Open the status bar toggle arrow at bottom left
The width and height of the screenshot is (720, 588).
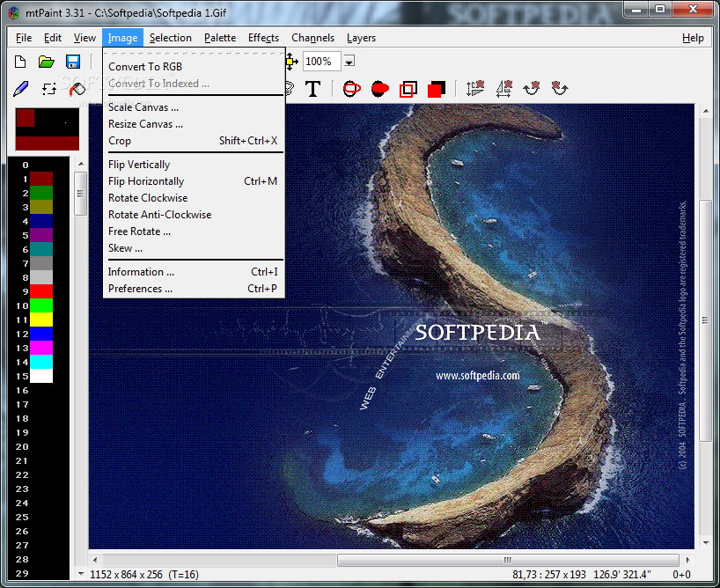point(81,574)
